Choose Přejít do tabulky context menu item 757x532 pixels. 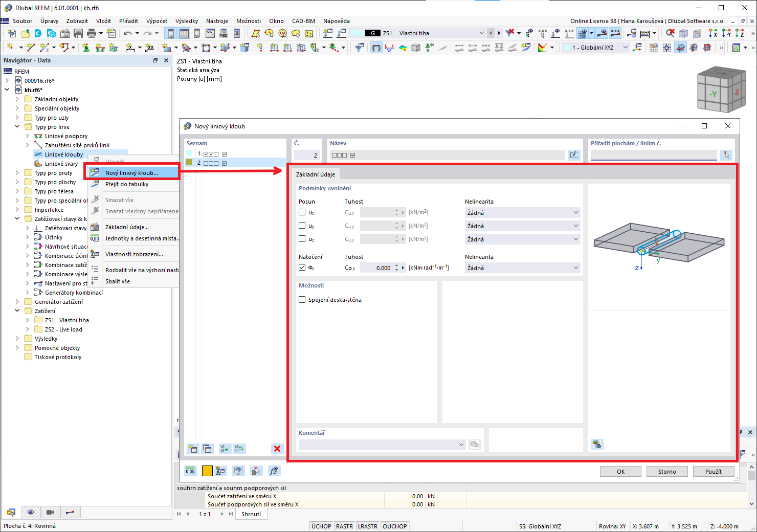point(133,184)
